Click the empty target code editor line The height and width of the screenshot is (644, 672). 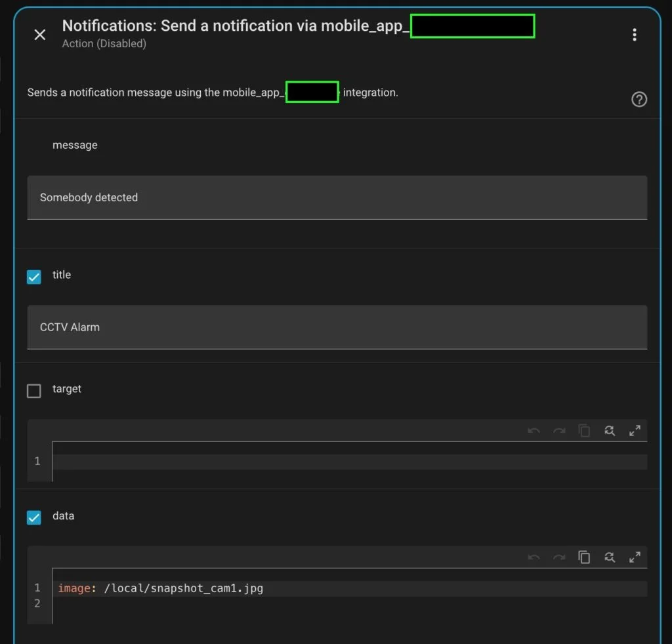pyautogui.click(x=348, y=462)
